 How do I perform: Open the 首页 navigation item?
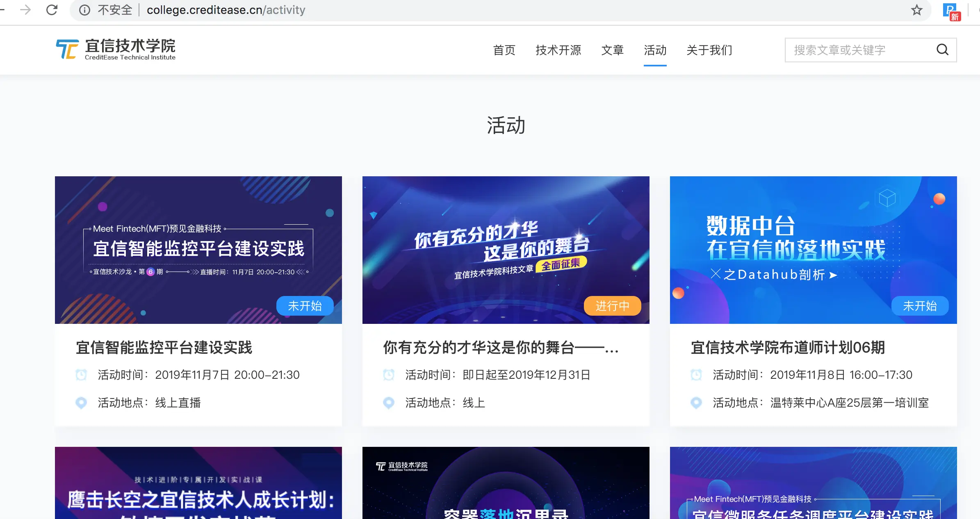point(504,50)
